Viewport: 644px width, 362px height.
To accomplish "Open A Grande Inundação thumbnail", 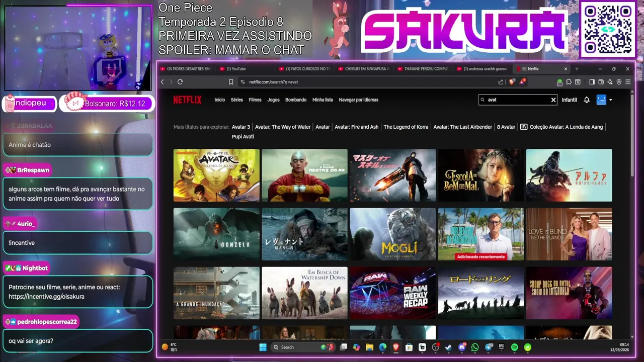I will [216, 293].
